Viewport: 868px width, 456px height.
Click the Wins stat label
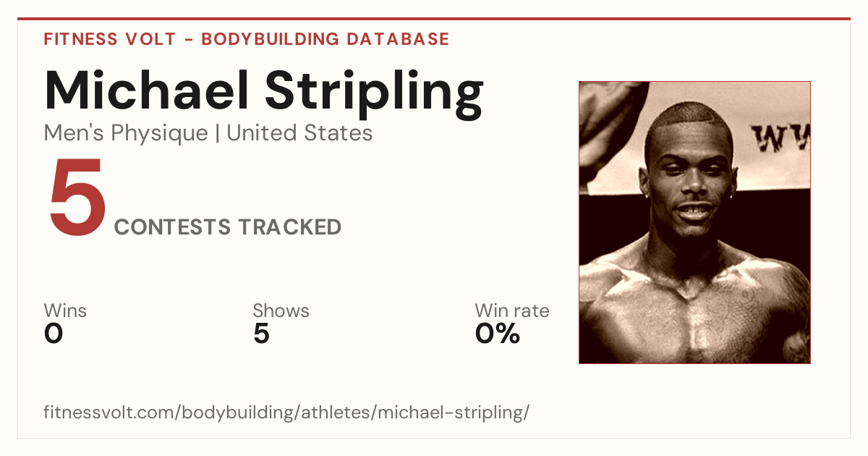coord(65,311)
